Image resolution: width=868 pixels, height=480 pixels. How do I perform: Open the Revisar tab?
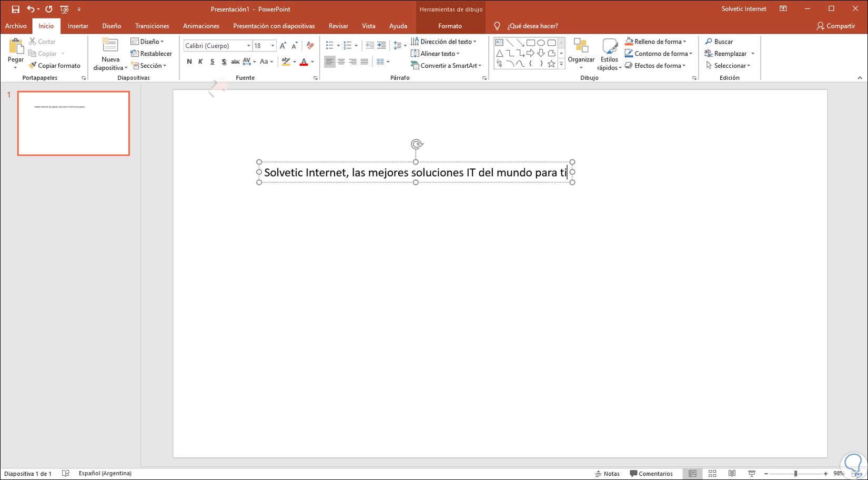pos(338,26)
